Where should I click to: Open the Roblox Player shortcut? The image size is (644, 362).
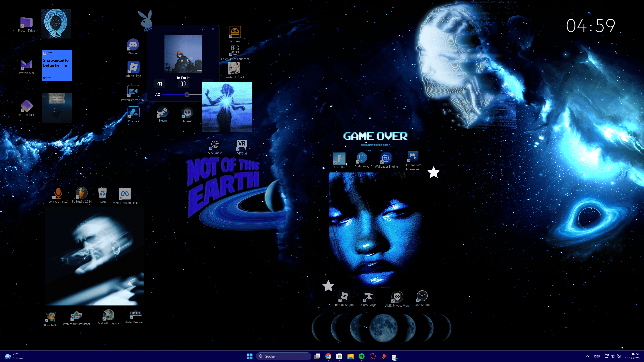[x=133, y=69]
